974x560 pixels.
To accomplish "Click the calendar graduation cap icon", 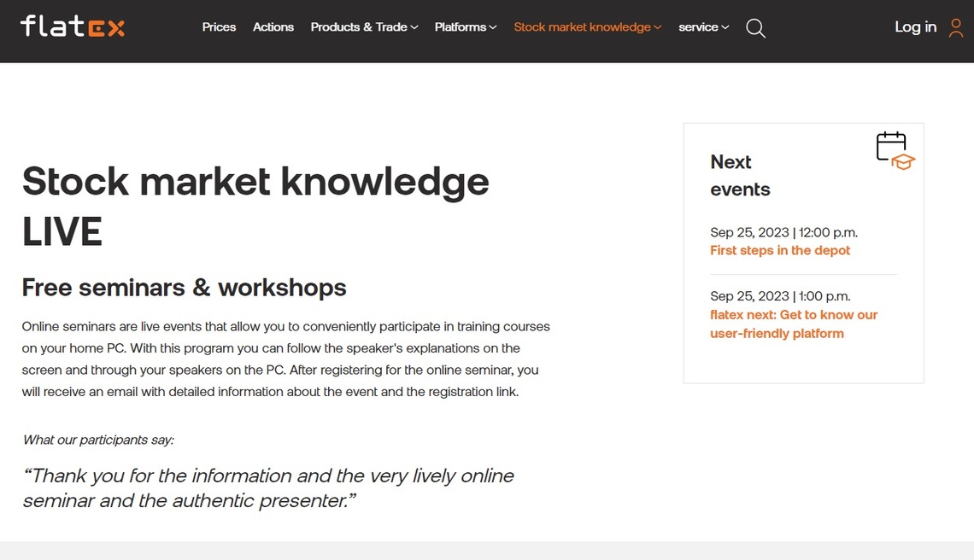I will (x=895, y=151).
